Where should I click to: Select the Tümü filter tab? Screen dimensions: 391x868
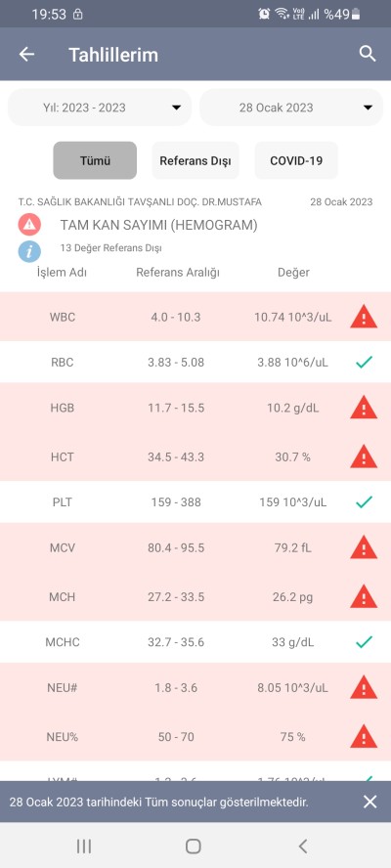tap(95, 160)
